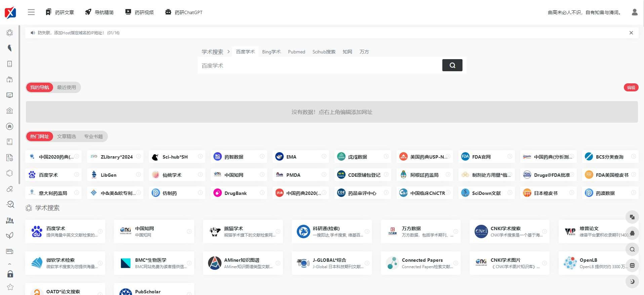Switch to the 热门网址 tab
This screenshot has height=295, width=644.
tap(40, 136)
